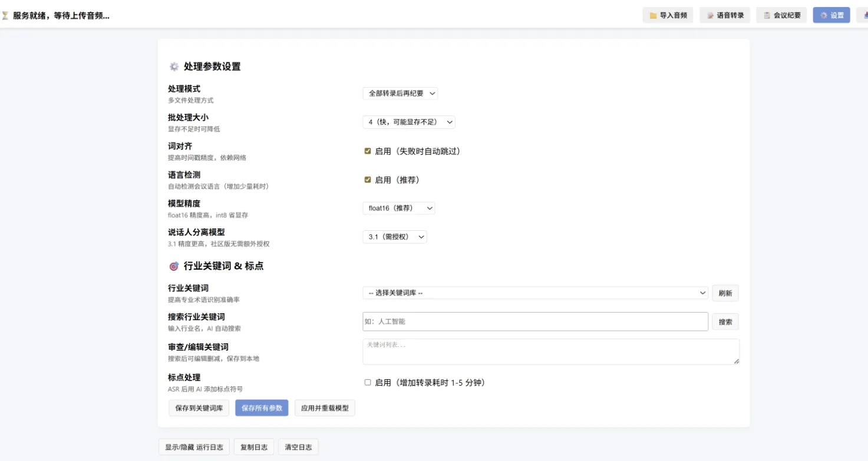Expand the 批处理大小 dropdown
Image resolution: width=868 pixels, height=461 pixels.
tap(409, 122)
